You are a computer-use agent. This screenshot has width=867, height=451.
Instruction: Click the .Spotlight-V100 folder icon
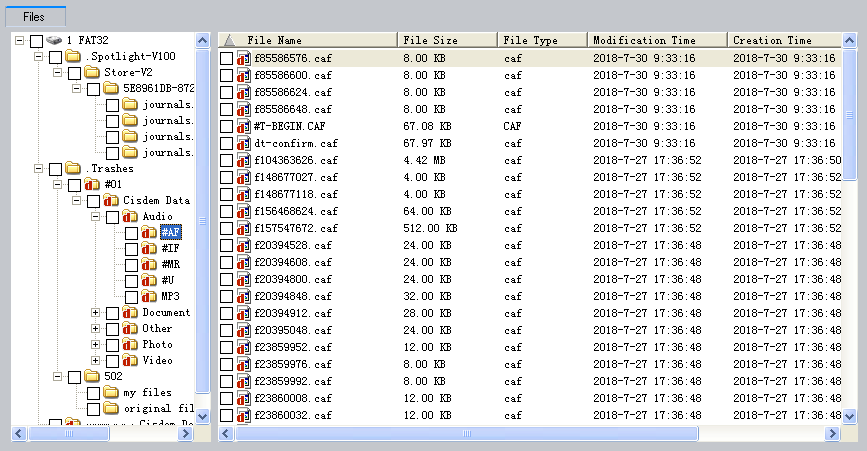72,56
